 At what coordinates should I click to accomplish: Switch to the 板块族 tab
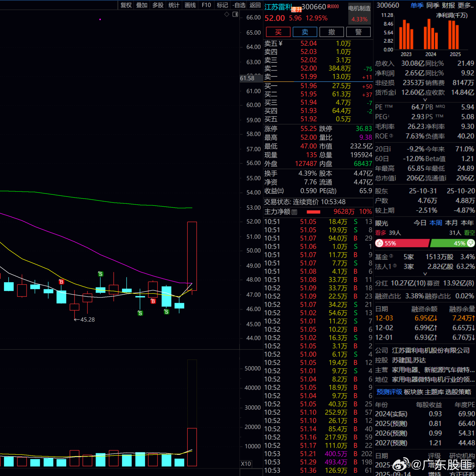[413, 392]
